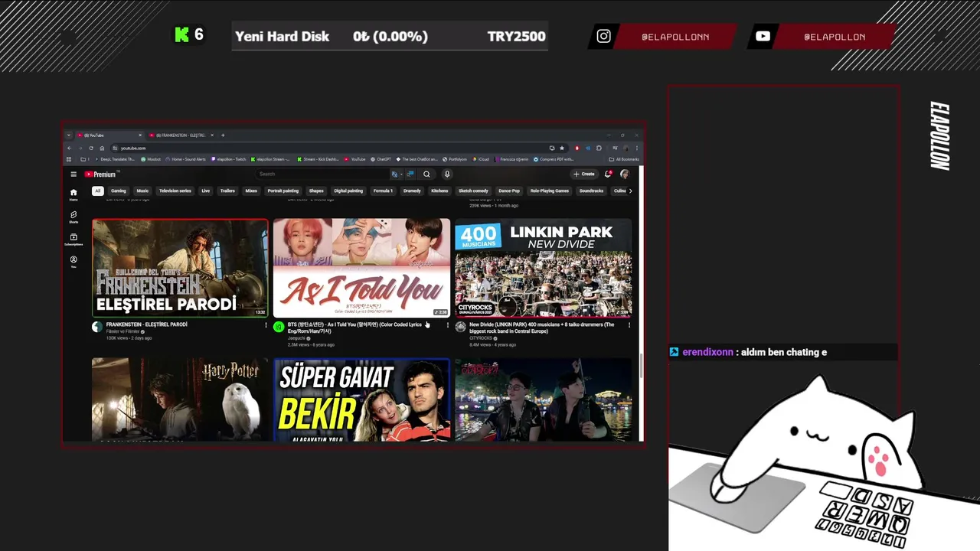Open All Bookmarks folder
The image size is (980, 551).
pyautogui.click(x=623, y=159)
